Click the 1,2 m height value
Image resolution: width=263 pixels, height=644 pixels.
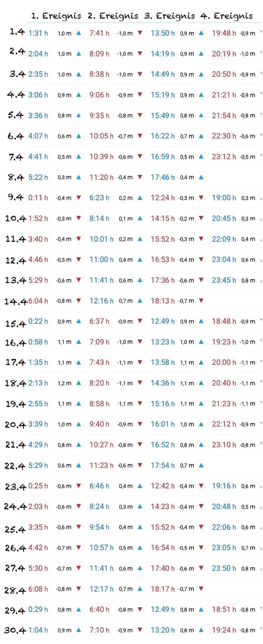click(x=64, y=383)
